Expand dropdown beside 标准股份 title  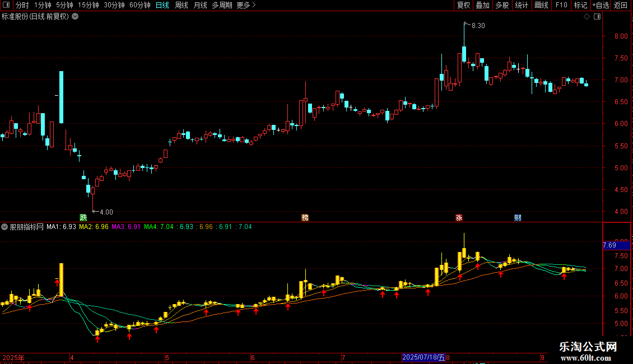[x=75, y=17]
